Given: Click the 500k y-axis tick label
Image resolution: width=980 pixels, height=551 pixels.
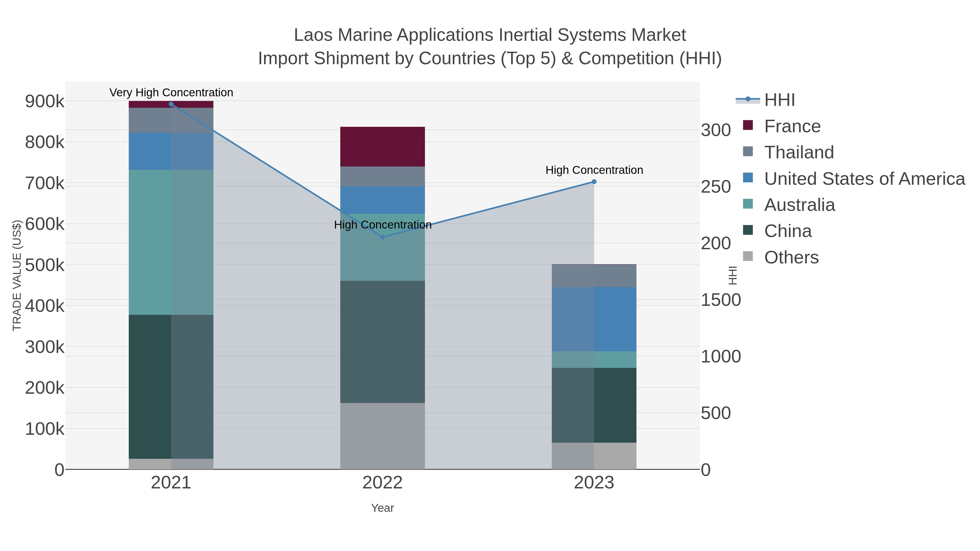Looking at the screenshot, I should [x=45, y=265].
